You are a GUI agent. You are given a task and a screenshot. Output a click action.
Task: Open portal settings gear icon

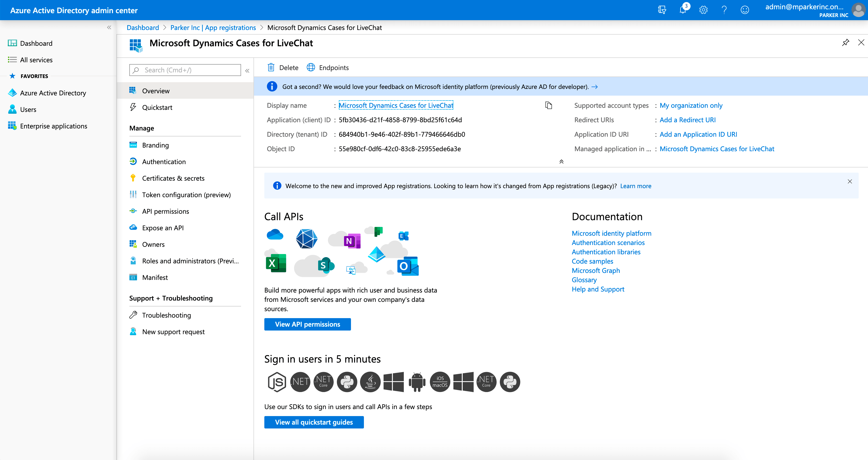click(x=703, y=10)
